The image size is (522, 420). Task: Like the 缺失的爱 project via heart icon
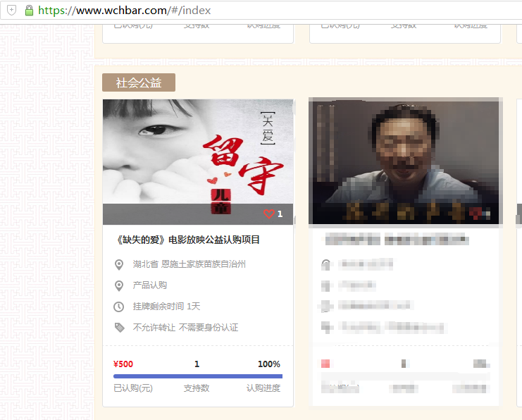coord(268,214)
